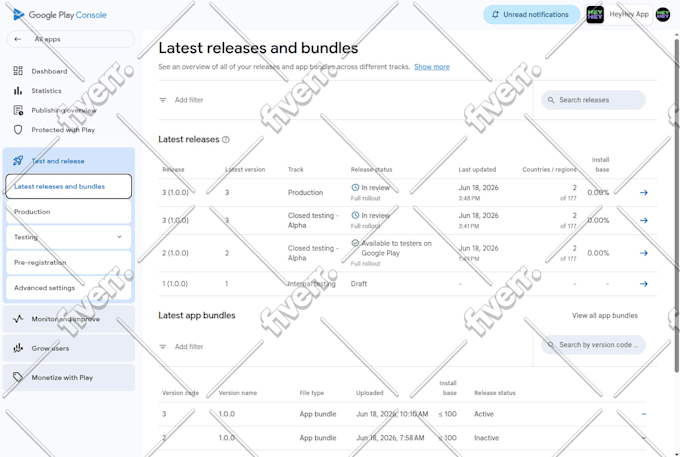This screenshot has width=680, height=457.
Task: Open release 2 (1.0.0) details arrow
Action: (644, 253)
